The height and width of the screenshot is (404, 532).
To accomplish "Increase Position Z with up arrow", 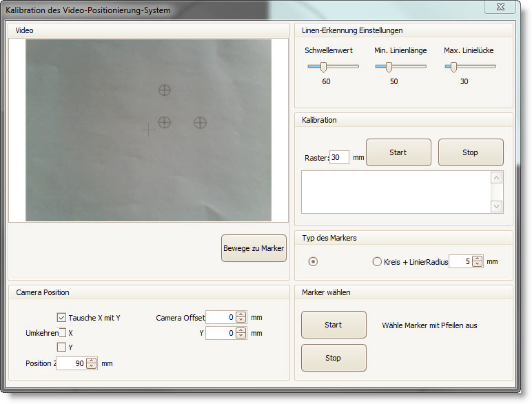I will tap(92, 360).
